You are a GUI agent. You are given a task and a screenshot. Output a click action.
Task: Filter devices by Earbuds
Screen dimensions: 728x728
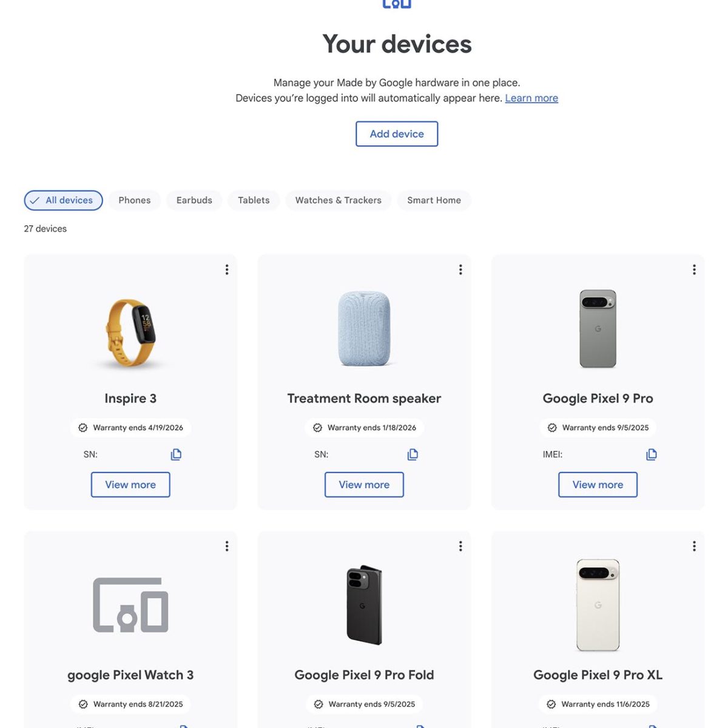pyautogui.click(x=194, y=200)
